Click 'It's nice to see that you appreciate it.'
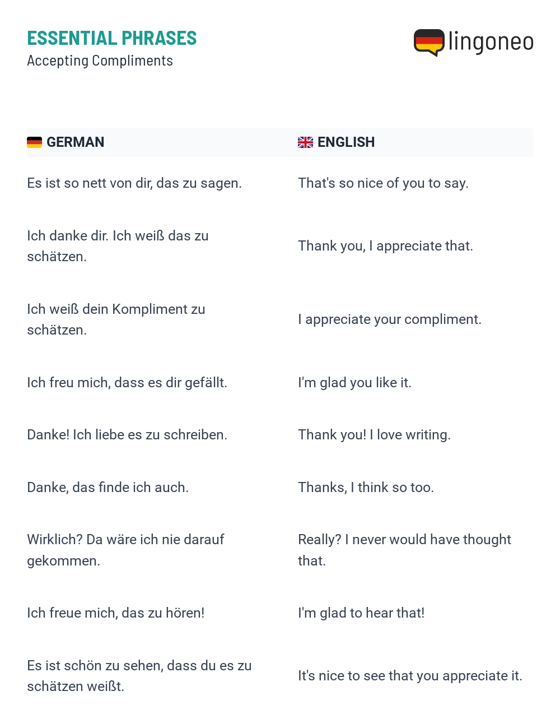 [x=410, y=676]
